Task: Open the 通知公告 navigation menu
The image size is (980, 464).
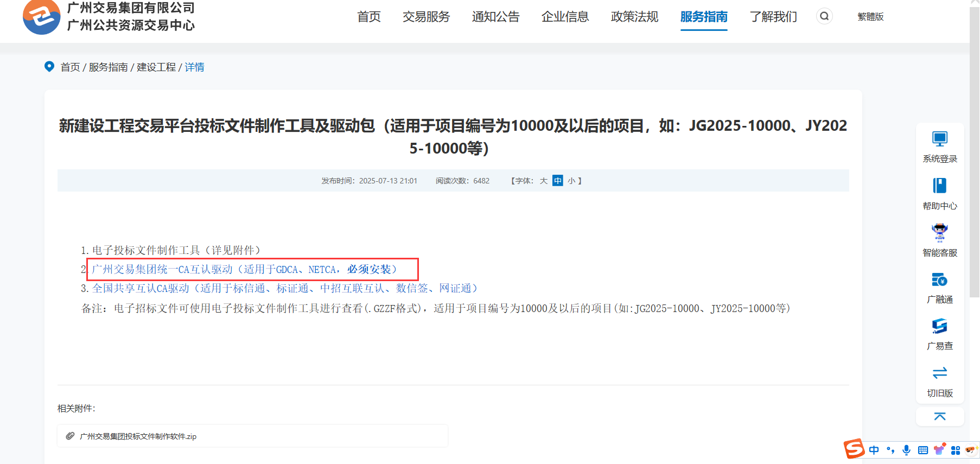Action: [495, 17]
